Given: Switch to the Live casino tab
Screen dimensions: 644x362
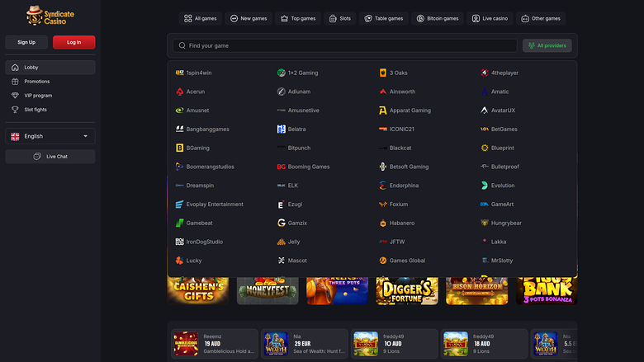Looking at the screenshot, I should click(x=490, y=18).
